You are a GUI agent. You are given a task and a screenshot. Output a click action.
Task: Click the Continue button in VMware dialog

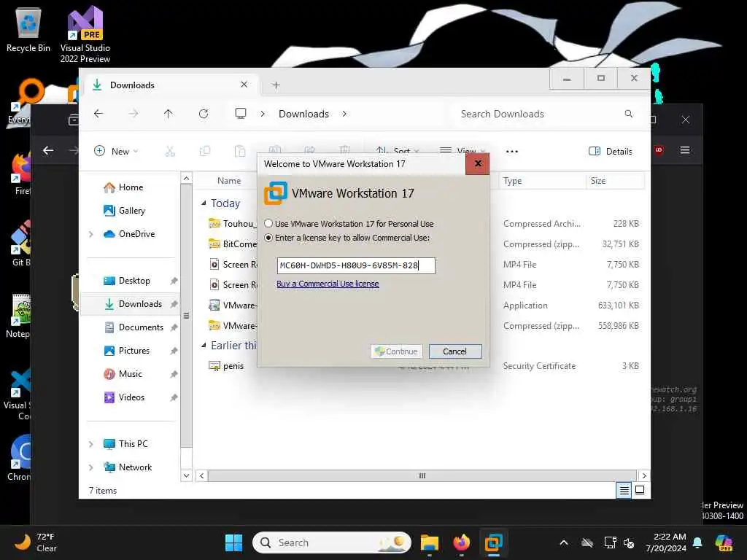tap(396, 351)
